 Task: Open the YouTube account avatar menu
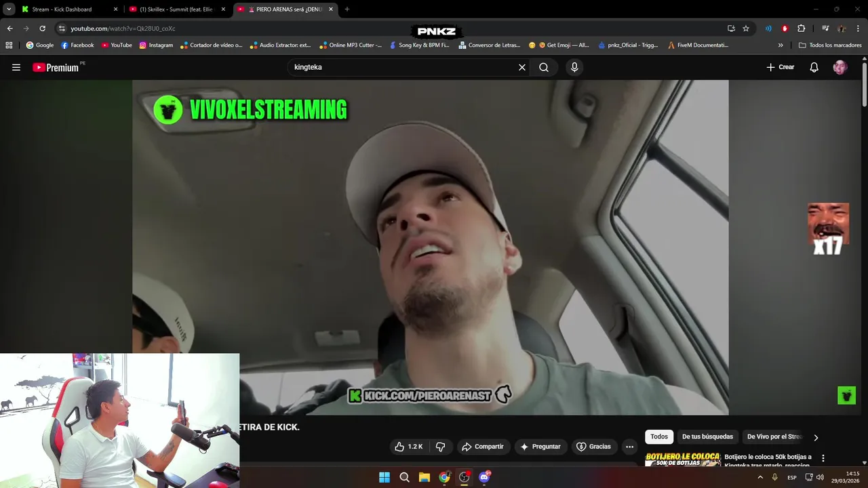[840, 67]
